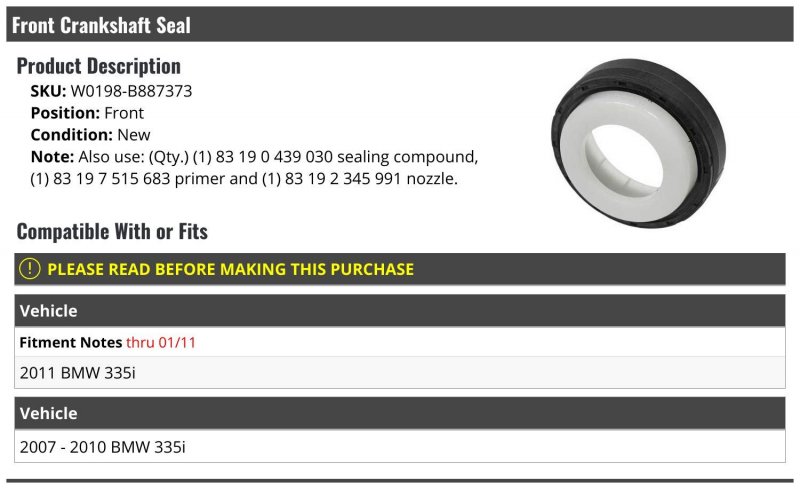
Task: Click the SKU W0198-B887373 text
Action: [x=111, y=91]
